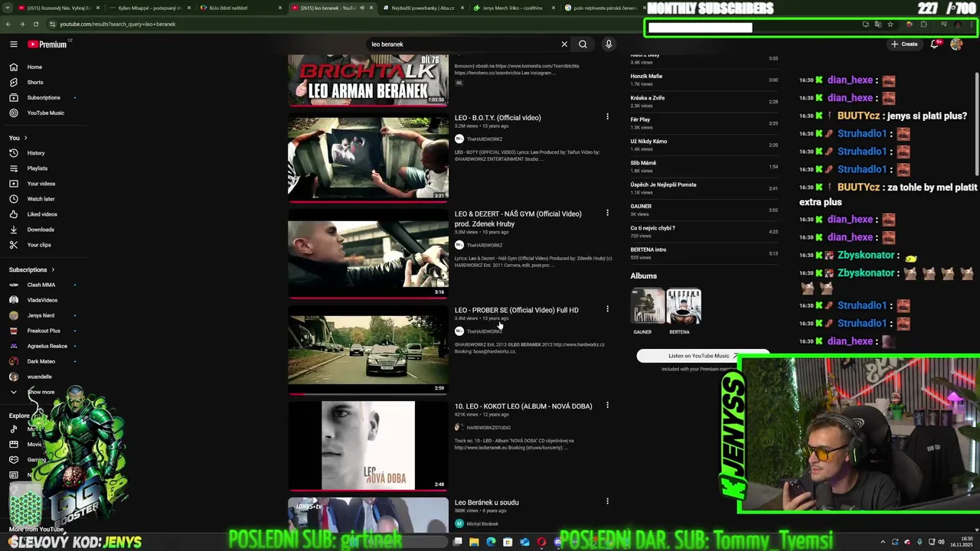Play the song Úspěch Je Nejlepší Pomsta
The width and height of the screenshot is (980, 551).
[704, 187]
